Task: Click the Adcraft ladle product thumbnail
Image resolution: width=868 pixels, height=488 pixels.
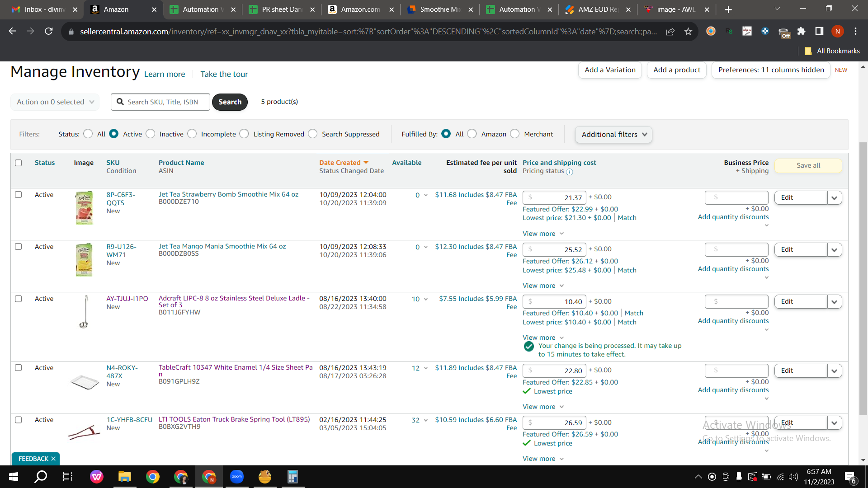Action: 84,311
